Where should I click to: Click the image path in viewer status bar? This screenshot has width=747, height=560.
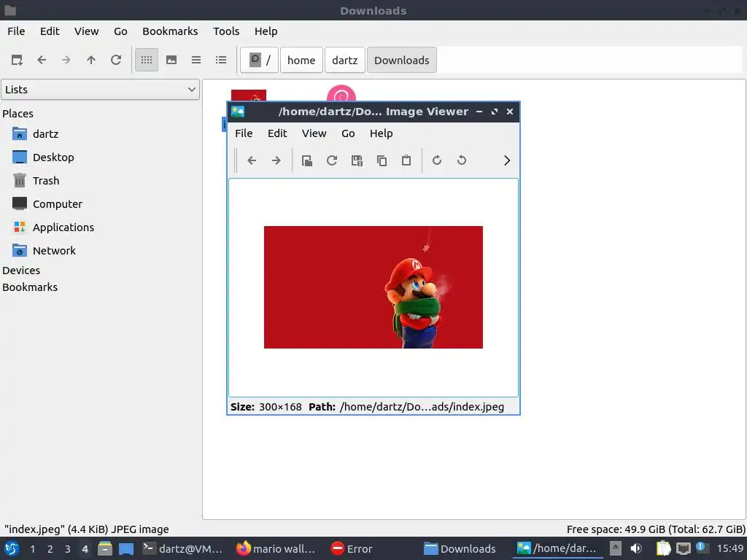click(x=422, y=407)
